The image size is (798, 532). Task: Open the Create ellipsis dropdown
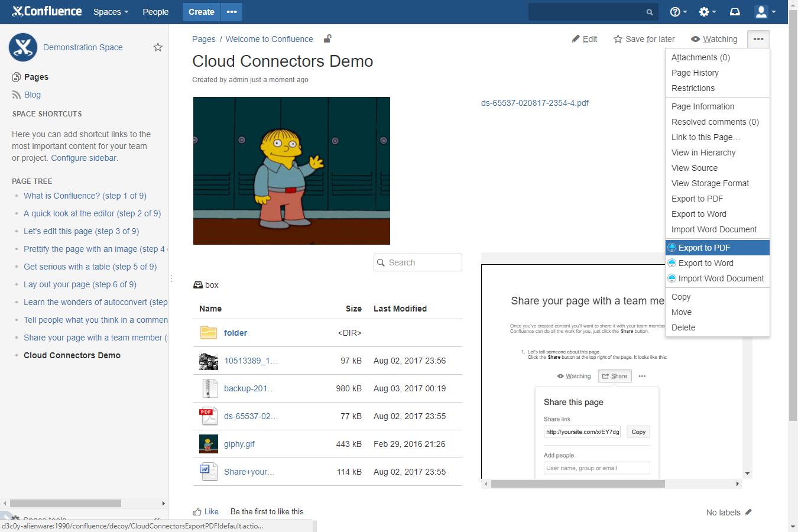point(232,12)
